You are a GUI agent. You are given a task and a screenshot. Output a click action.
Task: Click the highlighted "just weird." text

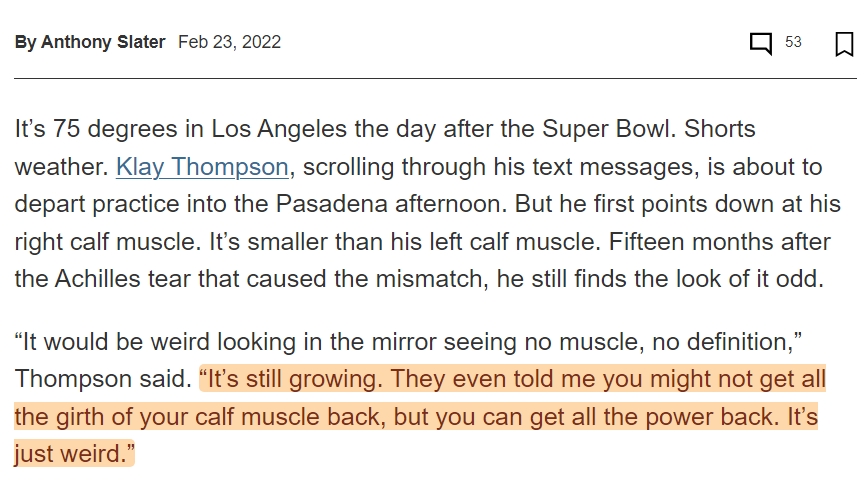click(x=75, y=453)
